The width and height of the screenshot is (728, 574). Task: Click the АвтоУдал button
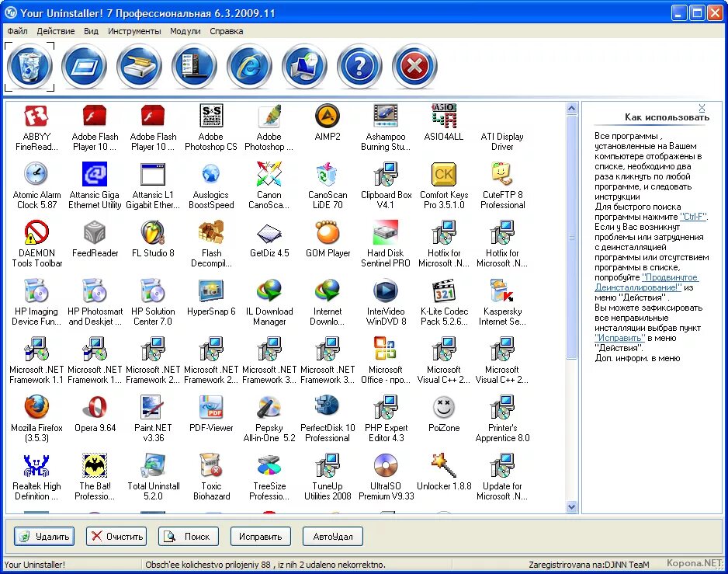pos(332,537)
